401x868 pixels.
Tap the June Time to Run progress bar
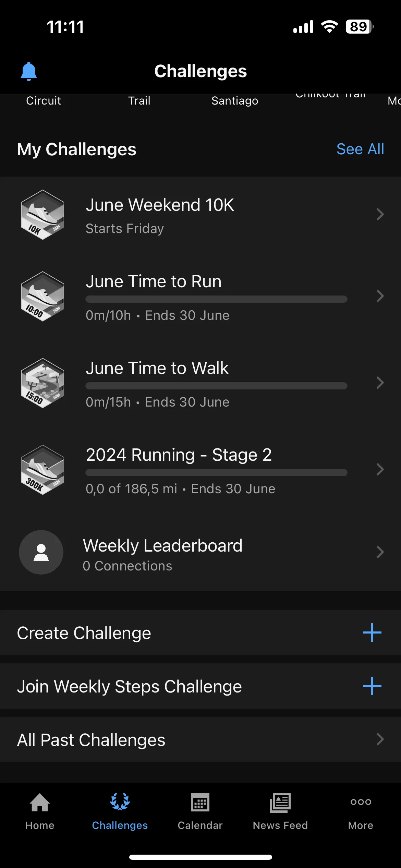pos(216,299)
